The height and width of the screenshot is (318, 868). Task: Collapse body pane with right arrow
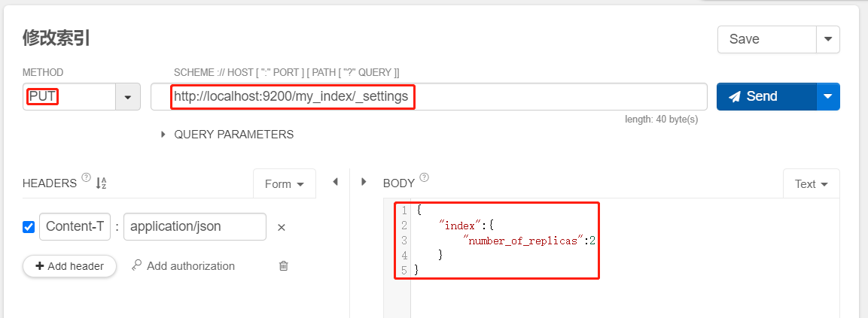[x=364, y=181]
